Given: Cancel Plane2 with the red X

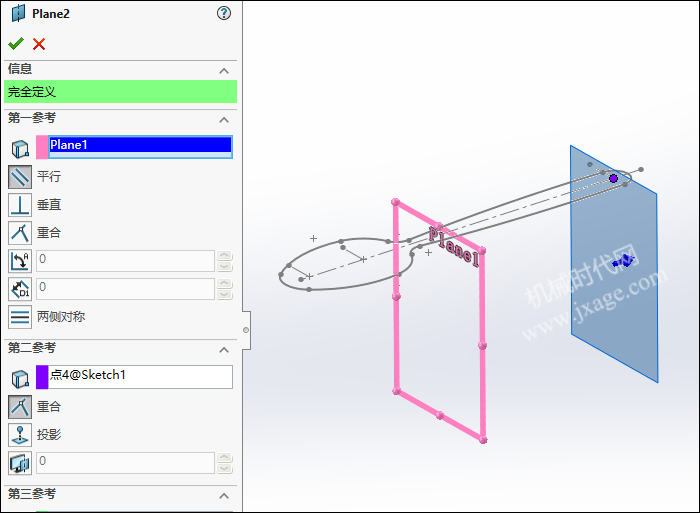Looking at the screenshot, I should pos(39,44).
